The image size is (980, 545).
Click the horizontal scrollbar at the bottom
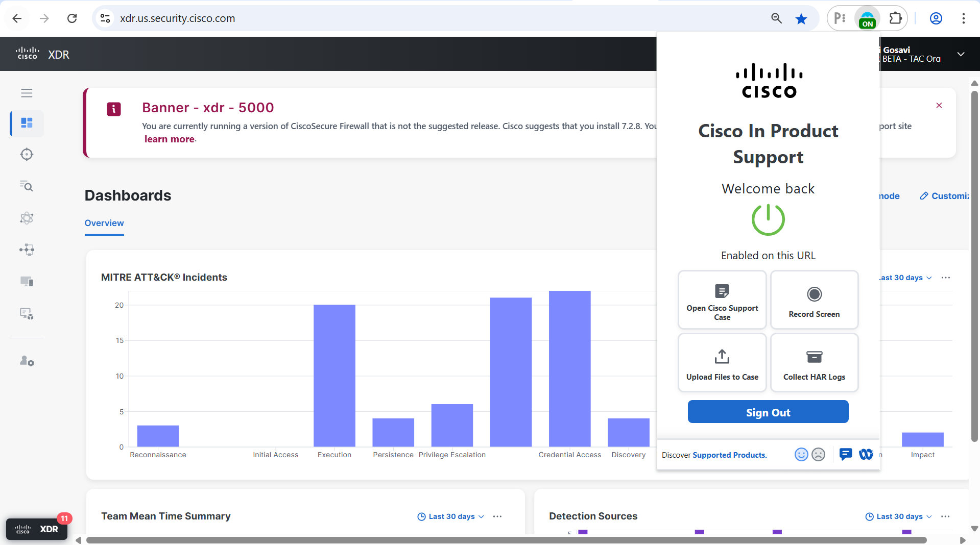pos(506,540)
